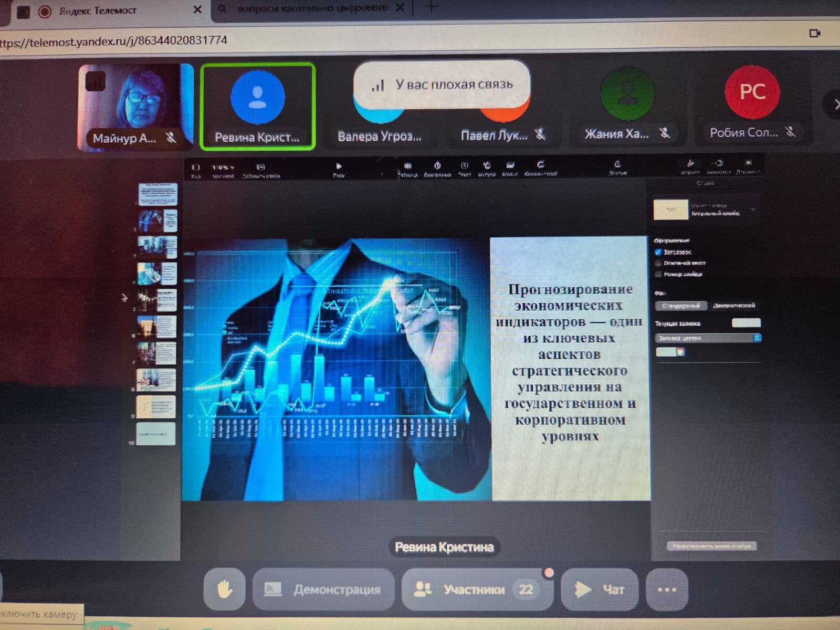Select the first slide thumbnail in navigator
Screen dimensions: 840x630
click(x=158, y=194)
